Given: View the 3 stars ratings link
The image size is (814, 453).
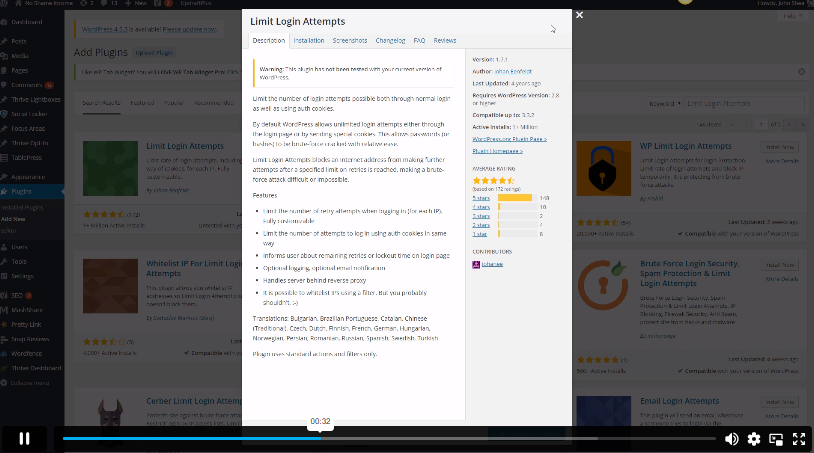Looking at the screenshot, I should pyautogui.click(x=481, y=216).
